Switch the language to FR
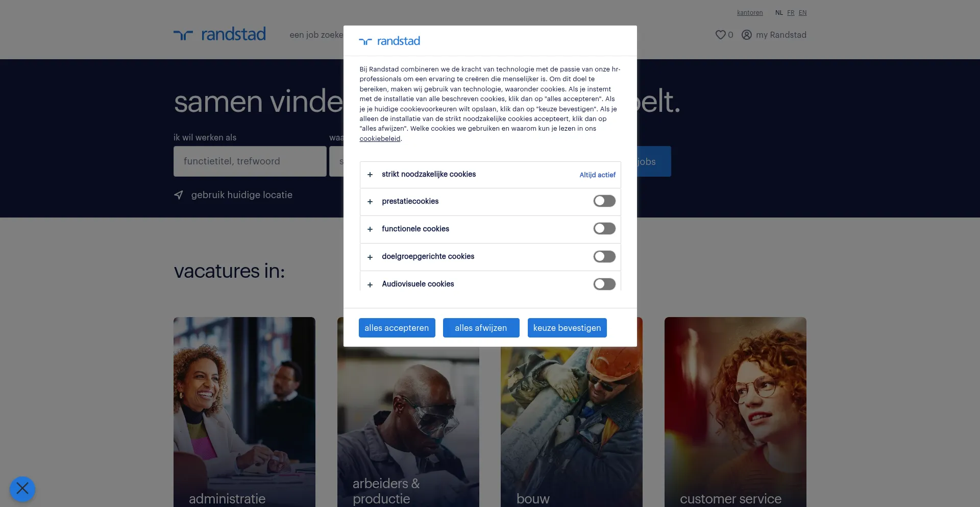The width and height of the screenshot is (980, 507). point(791,13)
